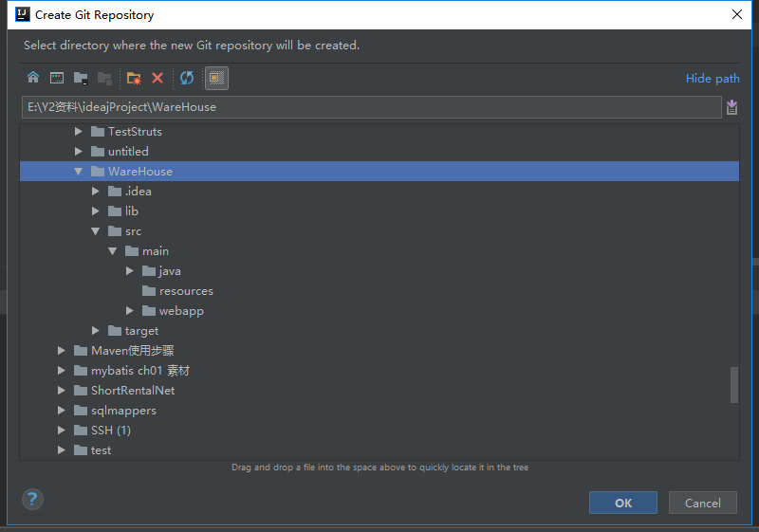Image resolution: width=759 pixels, height=532 pixels.
Task: Expand the untitled folder
Action: [x=79, y=152]
